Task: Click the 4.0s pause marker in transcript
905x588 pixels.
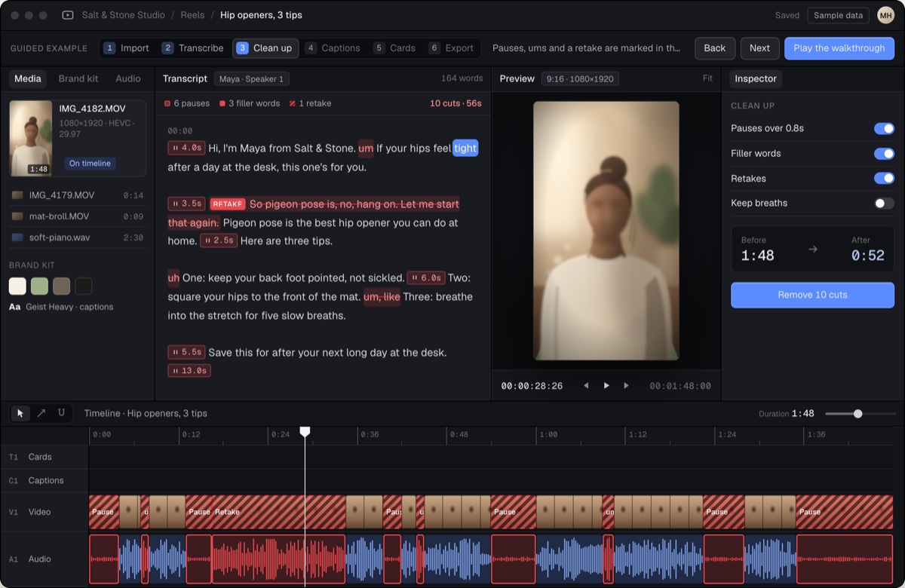Action: [186, 148]
